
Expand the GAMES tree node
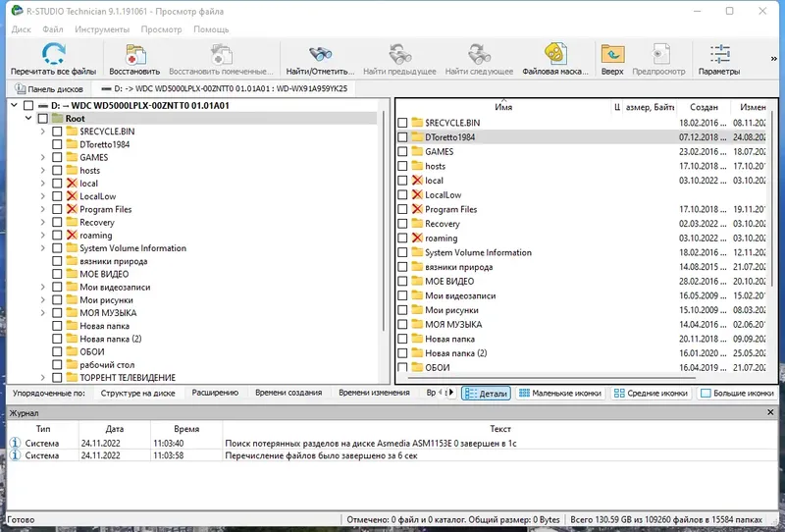[x=42, y=157]
